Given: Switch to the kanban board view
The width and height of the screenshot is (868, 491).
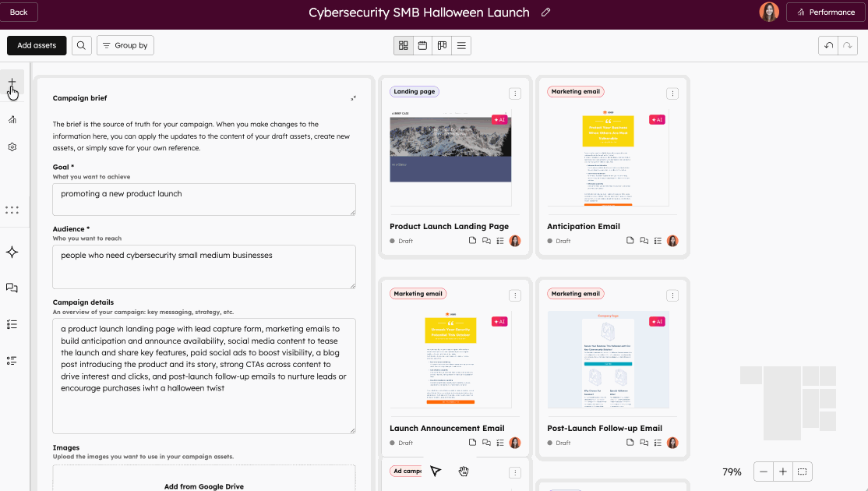Looking at the screenshot, I should [x=442, y=46].
